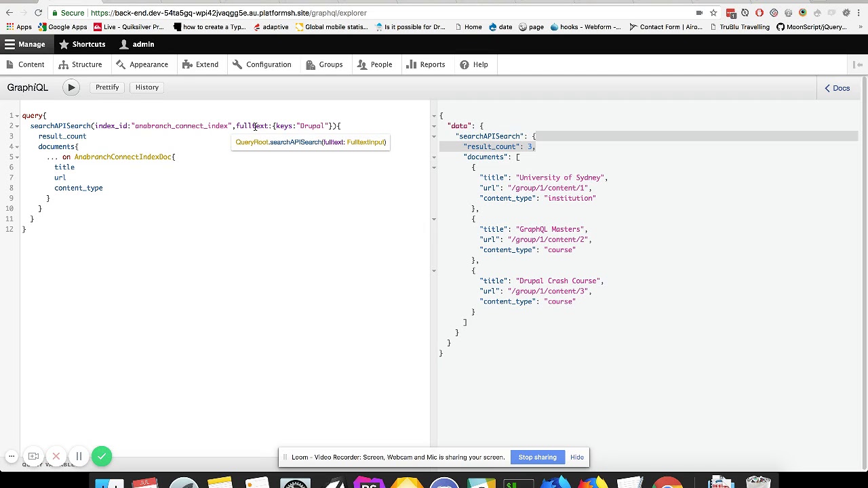868x488 pixels.
Task: Click the Prettify button
Action: click(x=107, y=87)
